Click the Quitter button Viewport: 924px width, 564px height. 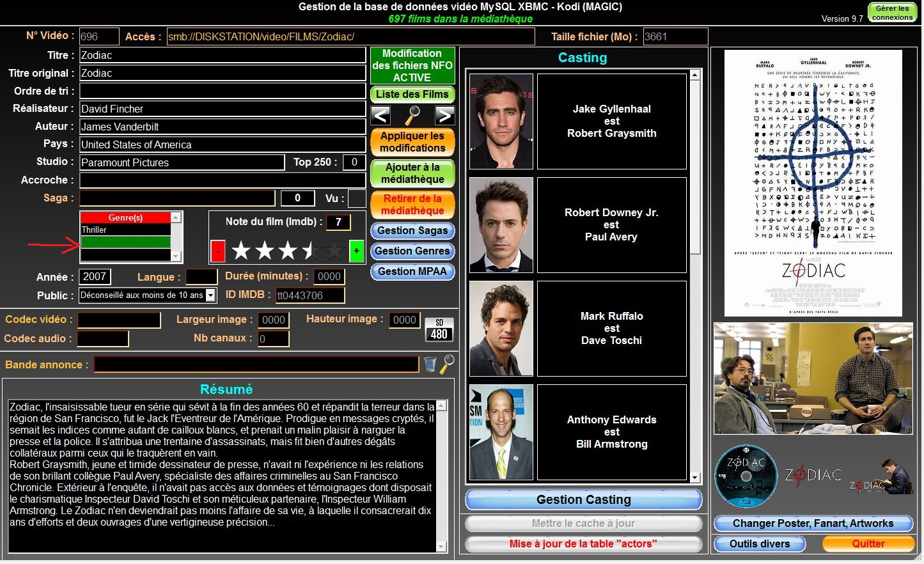point(868,544)
